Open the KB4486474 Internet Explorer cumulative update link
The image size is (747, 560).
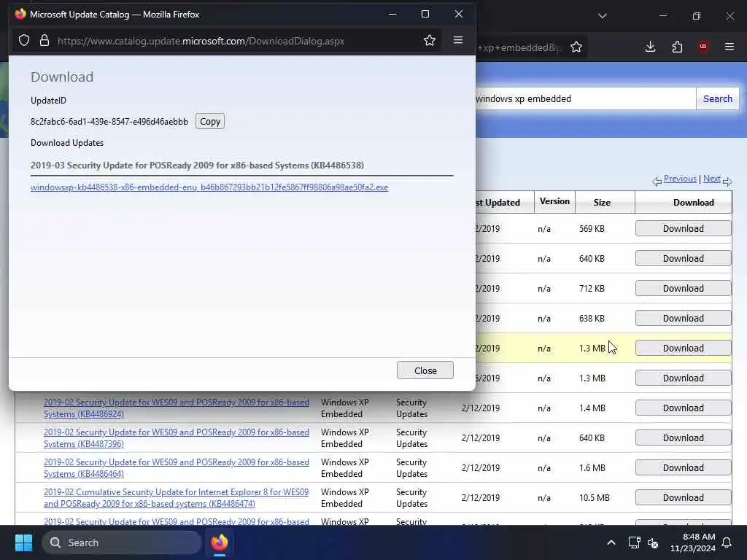click(177, 497)
